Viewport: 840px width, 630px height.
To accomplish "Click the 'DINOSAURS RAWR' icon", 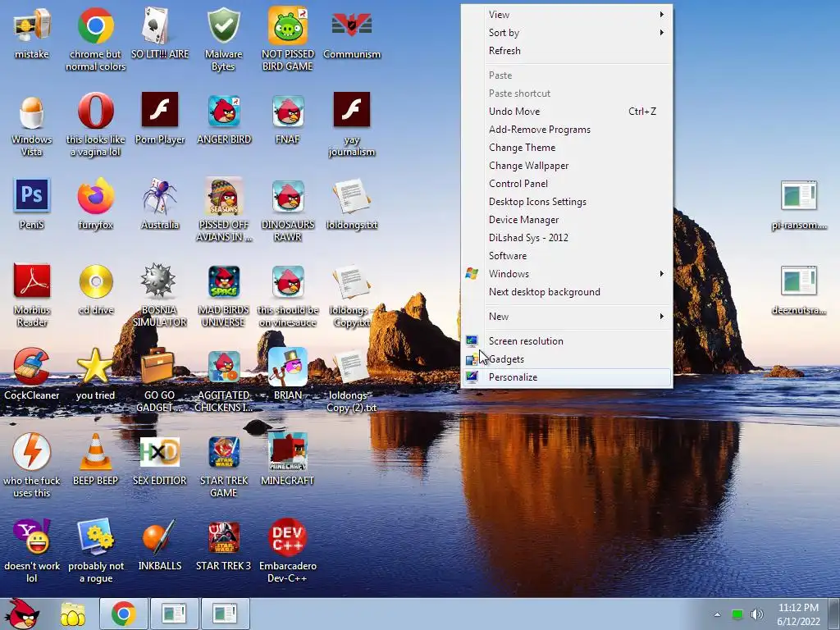I will (288, 210).
